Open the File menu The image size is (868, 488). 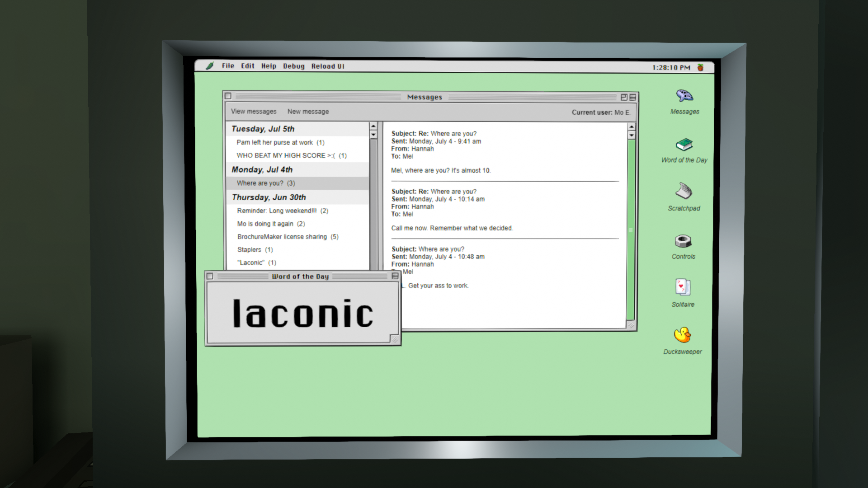[x=228, y=66]
